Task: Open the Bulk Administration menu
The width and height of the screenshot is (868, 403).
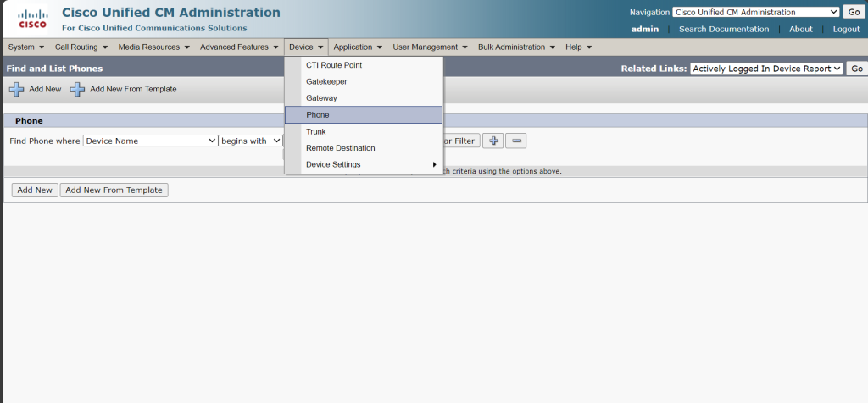Action: (x=516, y=47)
